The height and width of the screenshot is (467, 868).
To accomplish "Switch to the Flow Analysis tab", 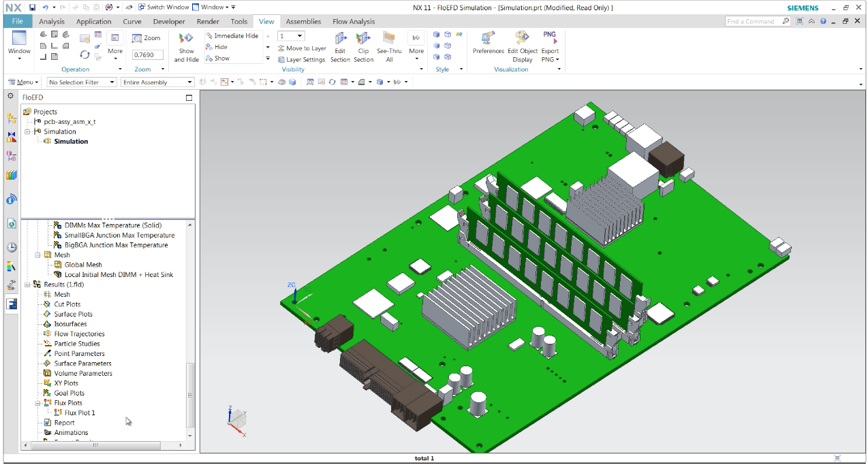I will coord(354,21).
